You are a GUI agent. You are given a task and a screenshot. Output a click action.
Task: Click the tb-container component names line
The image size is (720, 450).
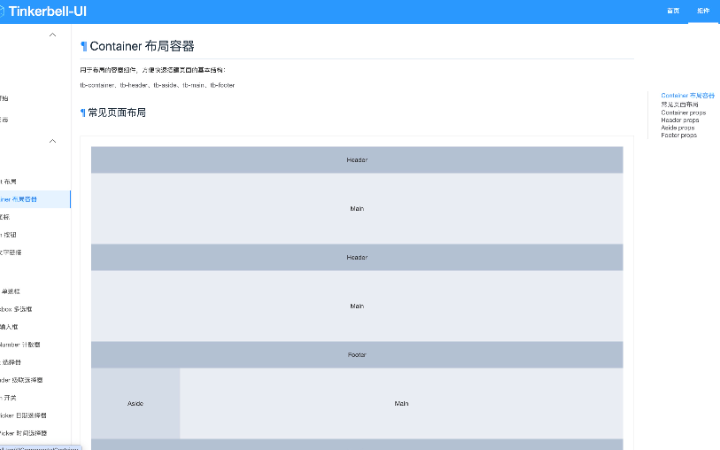coord(158,85)
